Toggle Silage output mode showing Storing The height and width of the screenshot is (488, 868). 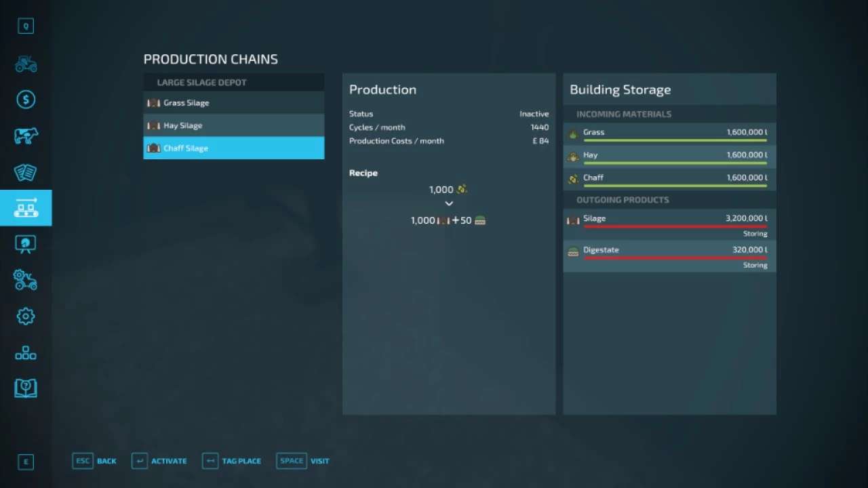(755, 234)
